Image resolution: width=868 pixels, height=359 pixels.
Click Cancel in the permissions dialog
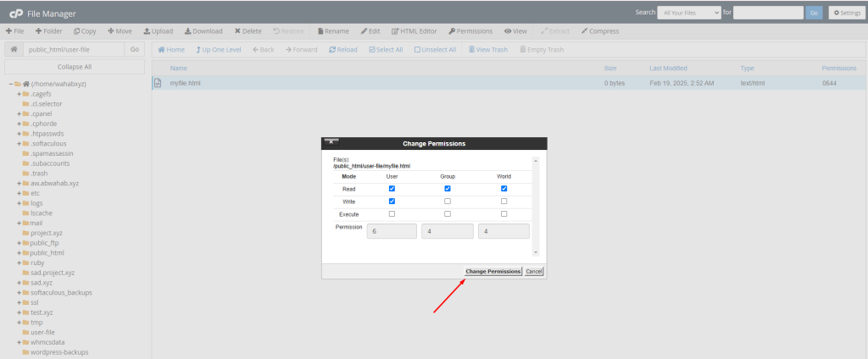[x=534, y=271]
